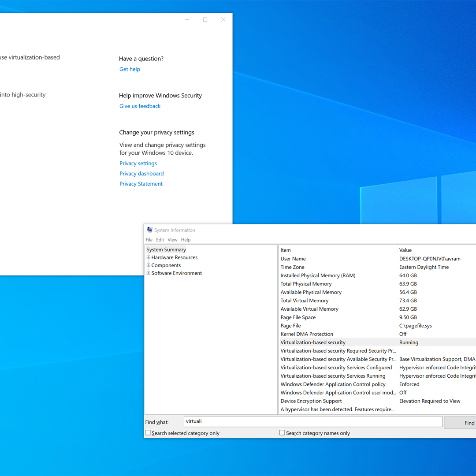476x476 pixels.
Task: Select System Summary in the tree
Action: pyautogui.click(x=166, y=249)
